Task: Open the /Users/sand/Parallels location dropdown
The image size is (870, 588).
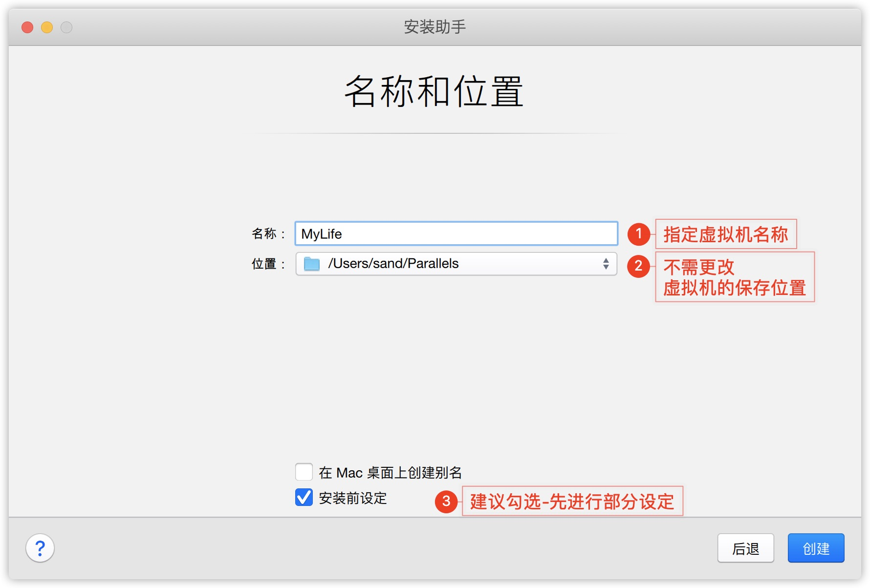Action: [x=456, y=264]
